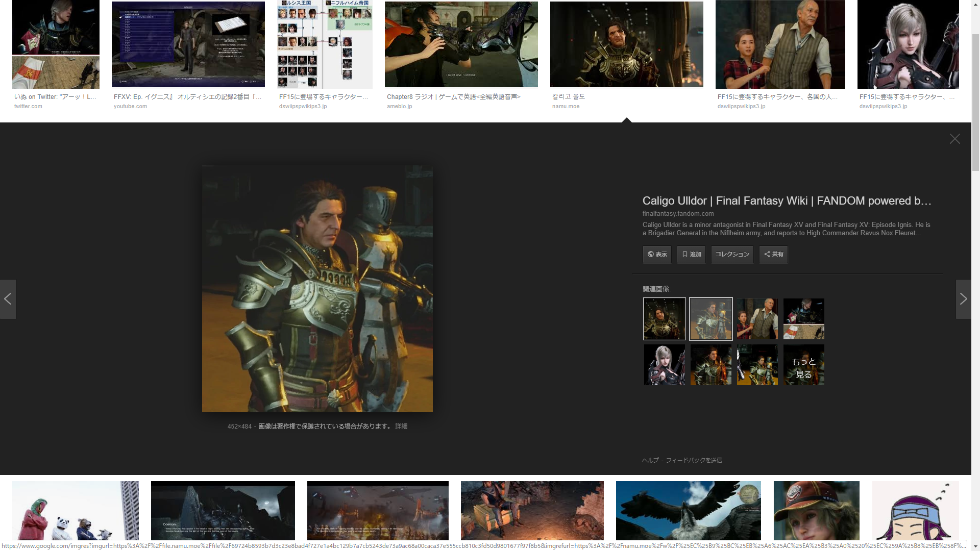This screenshot has height=551, width=980.
Task: Open the youtube.com FFXV Ep. イグニス result
Action: point(188,44)
